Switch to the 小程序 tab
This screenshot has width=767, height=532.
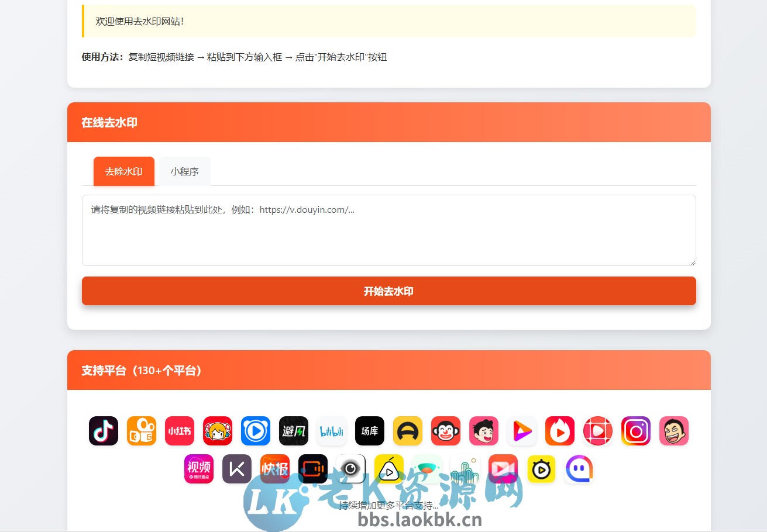[185, 171]
